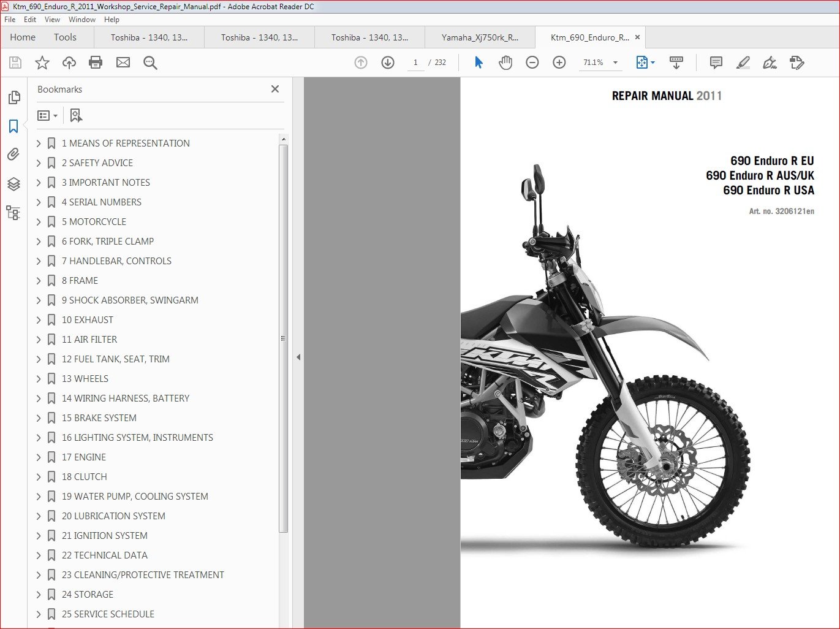This screenshot has width=840, height=629.
Task: Go to next page arrow
Action: (388, 63)
